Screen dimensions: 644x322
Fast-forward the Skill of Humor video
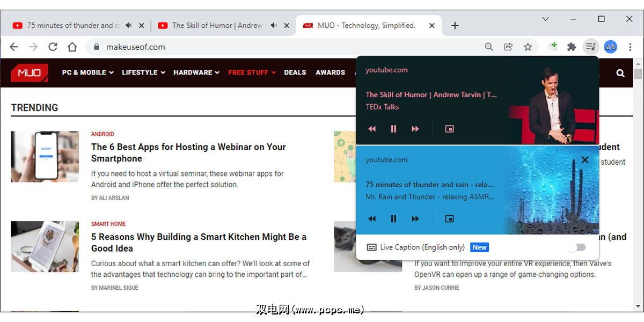(x=415, y=129)
